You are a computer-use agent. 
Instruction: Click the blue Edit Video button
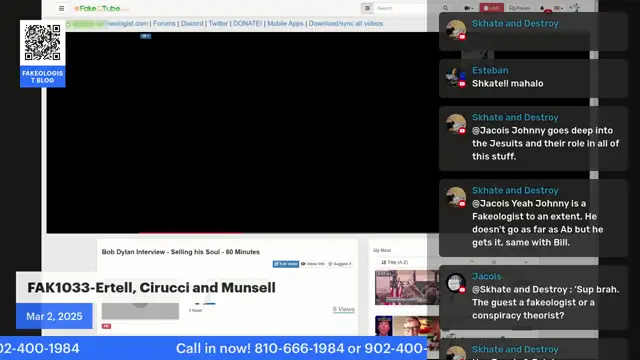[286, 264]
